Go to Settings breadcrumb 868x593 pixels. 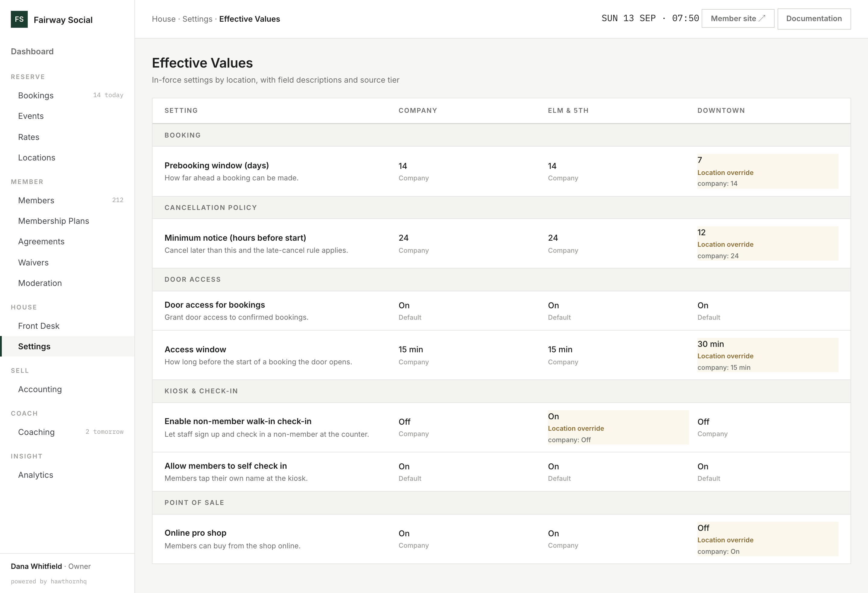197,19
